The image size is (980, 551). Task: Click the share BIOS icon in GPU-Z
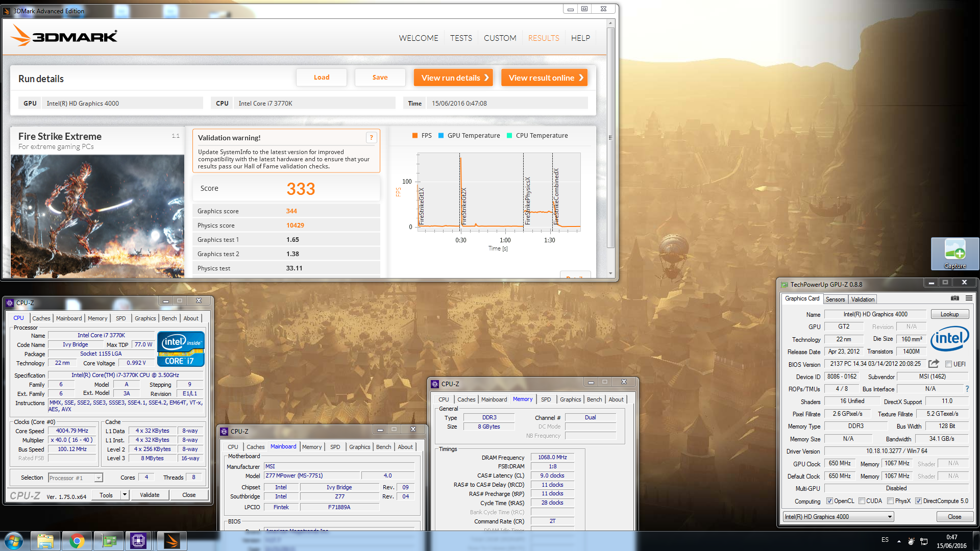coord(934,364)
